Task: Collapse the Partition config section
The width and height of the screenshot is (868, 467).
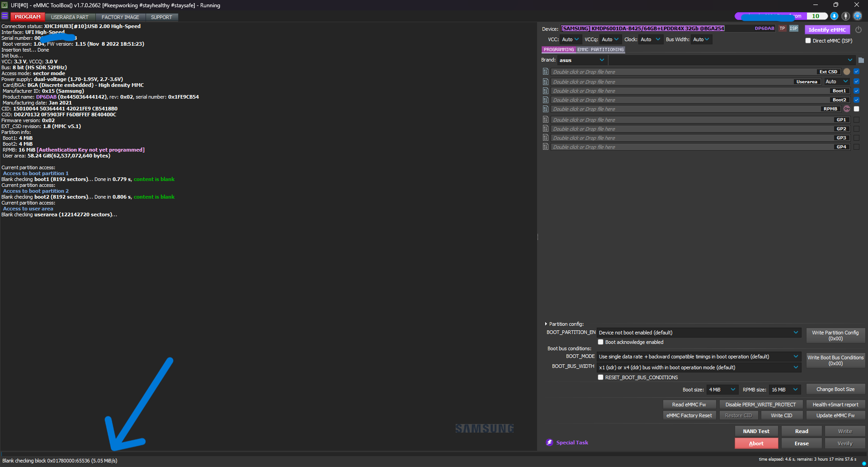Action: [x=546, y=324]
